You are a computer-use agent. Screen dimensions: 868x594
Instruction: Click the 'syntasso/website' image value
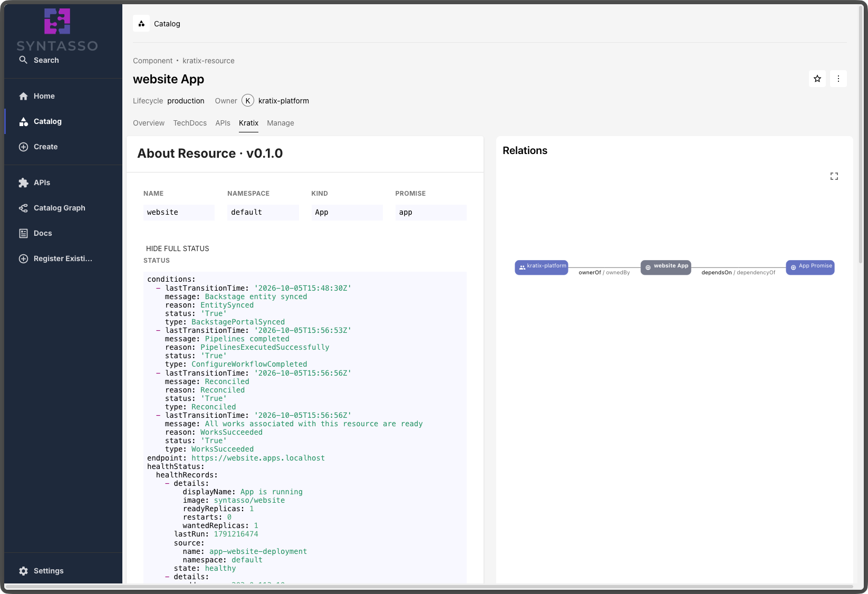click(x=249, y=500)
